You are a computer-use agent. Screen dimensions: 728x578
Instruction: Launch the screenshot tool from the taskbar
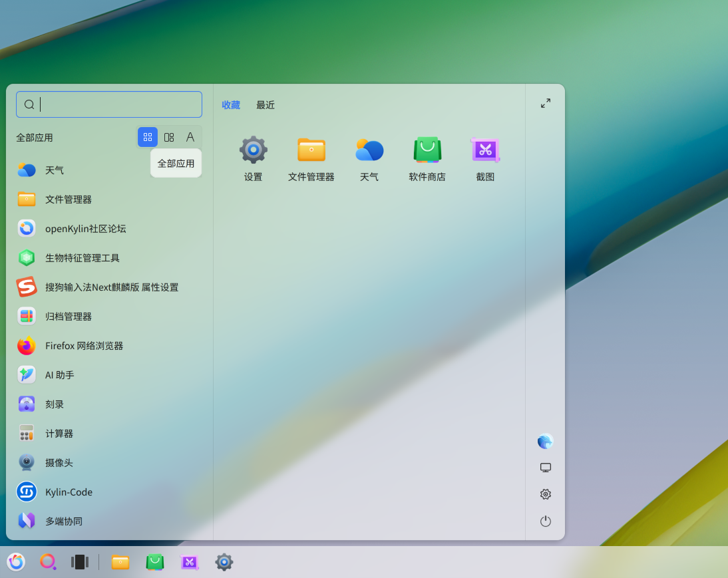pyautogui.click(x=190, y=562)
